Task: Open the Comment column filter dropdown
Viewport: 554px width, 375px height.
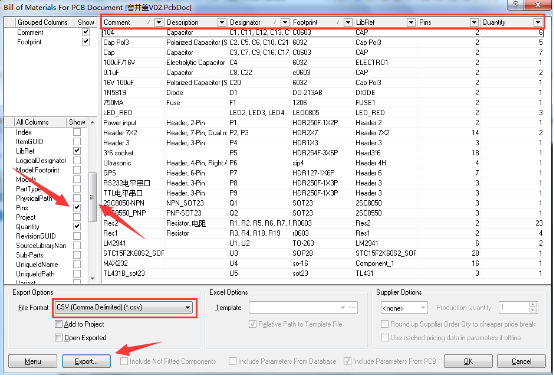Action: coord(159,23)
